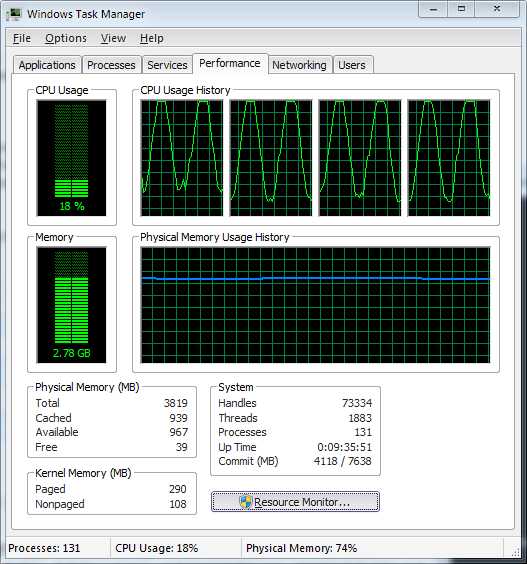
Task: Switch to the Applications tab
Action: click(x=47, y=65)
